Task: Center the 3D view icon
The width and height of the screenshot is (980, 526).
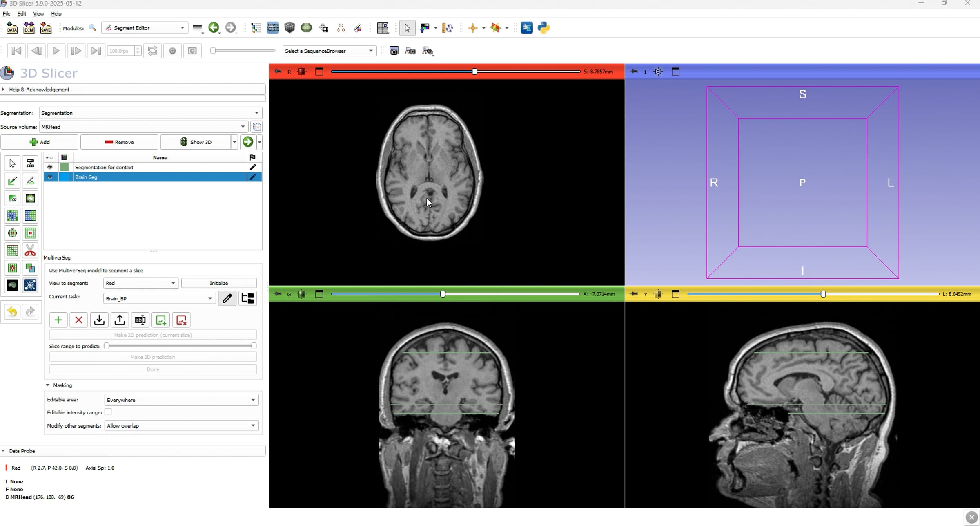Action: pyautogui.click(x=658, y=72)
